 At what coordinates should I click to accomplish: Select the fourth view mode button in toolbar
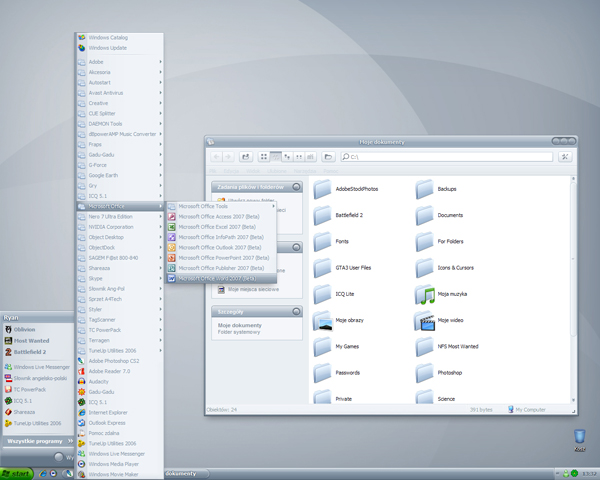coord(299,157)
